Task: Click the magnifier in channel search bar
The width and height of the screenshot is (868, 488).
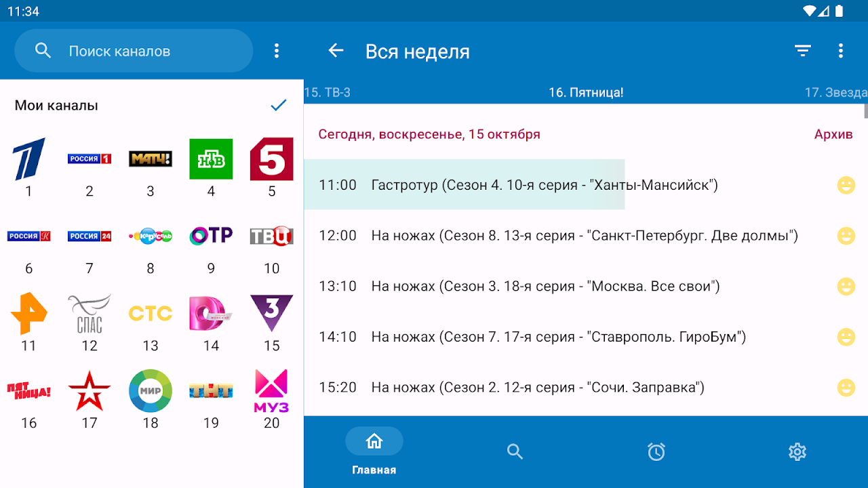Action: tap(43, 51)
